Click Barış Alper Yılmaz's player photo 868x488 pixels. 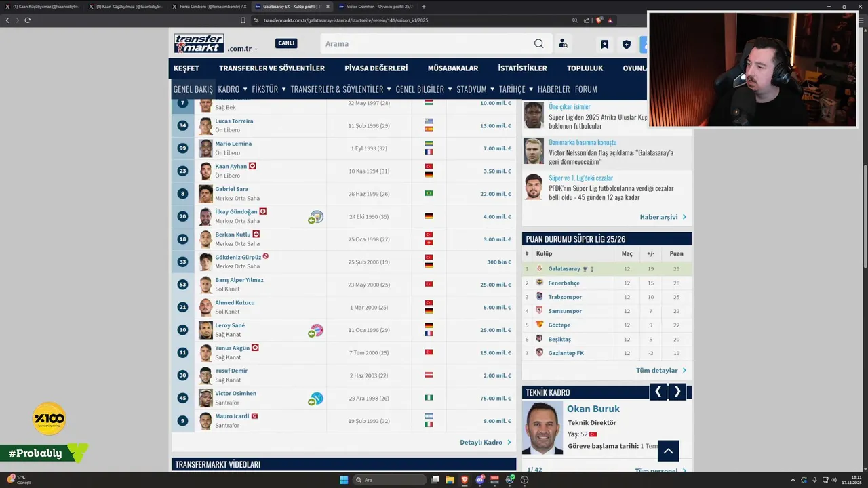click(x=205, y=285)
